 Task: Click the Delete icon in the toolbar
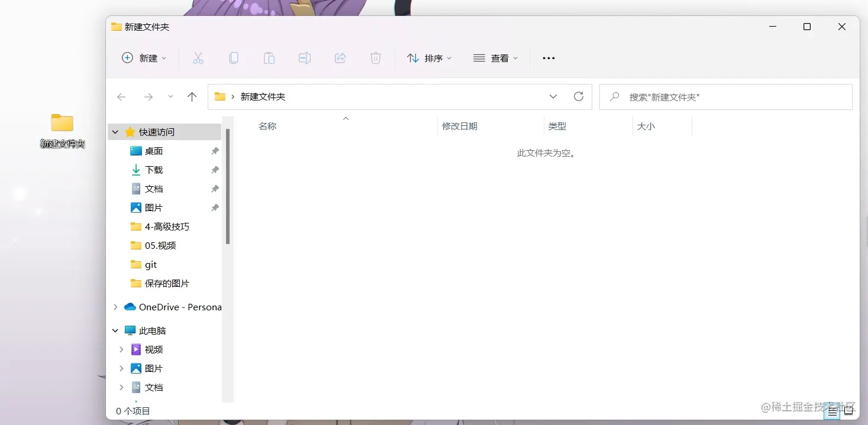tap(375, 57)
